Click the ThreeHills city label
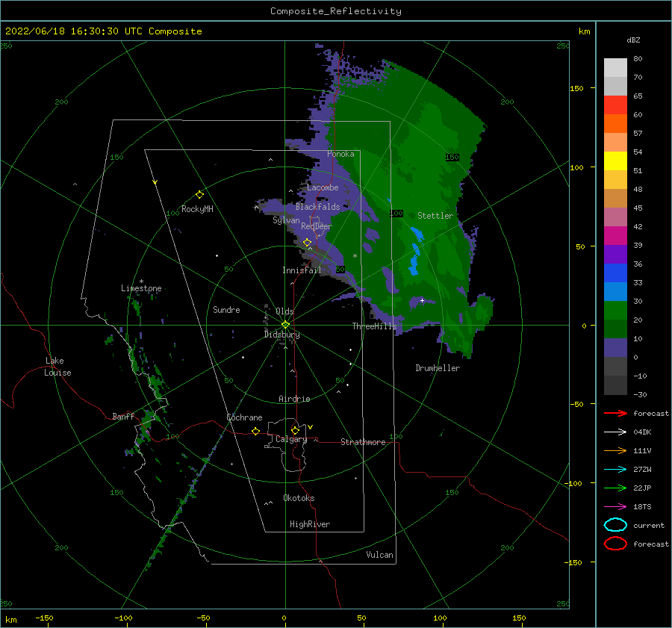Image resolution: width=672 pixels, height=628 pixels. (x=374, y=326)
